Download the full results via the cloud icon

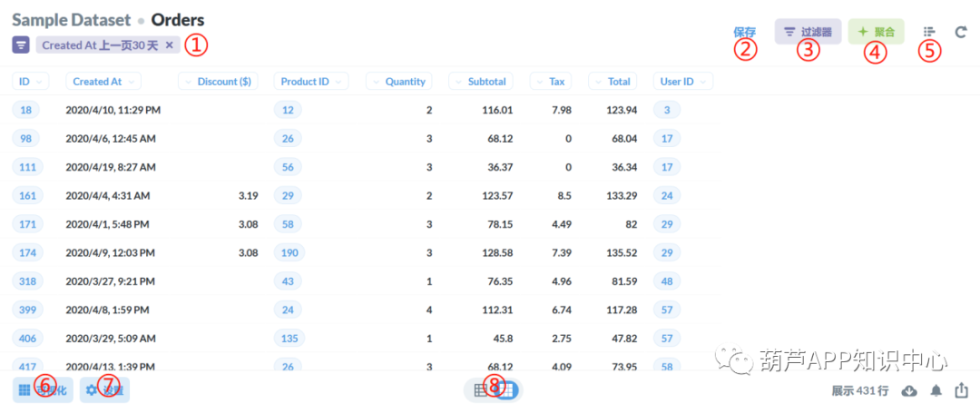[x=910, y=391]
